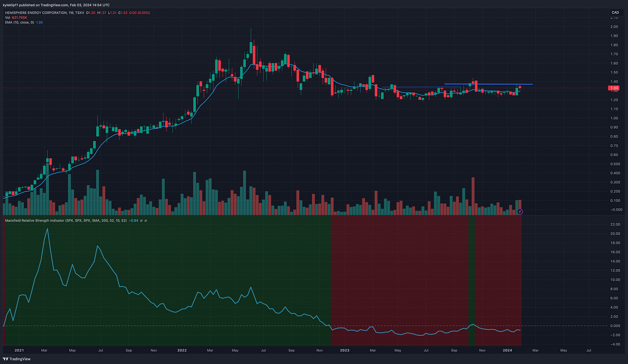This screenshot has width=628, height=364.
Task: Click the C1.33 close value in the legend
Action: [124, 13]
